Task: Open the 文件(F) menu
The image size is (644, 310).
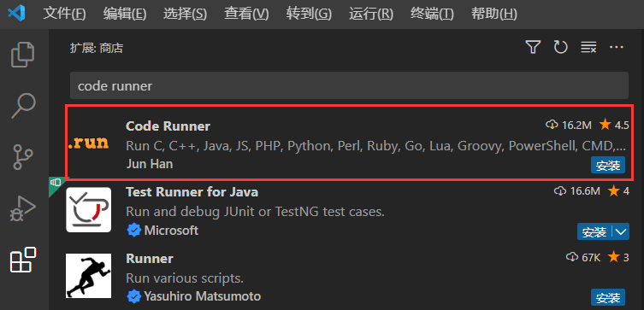Action: click(64, 15)
